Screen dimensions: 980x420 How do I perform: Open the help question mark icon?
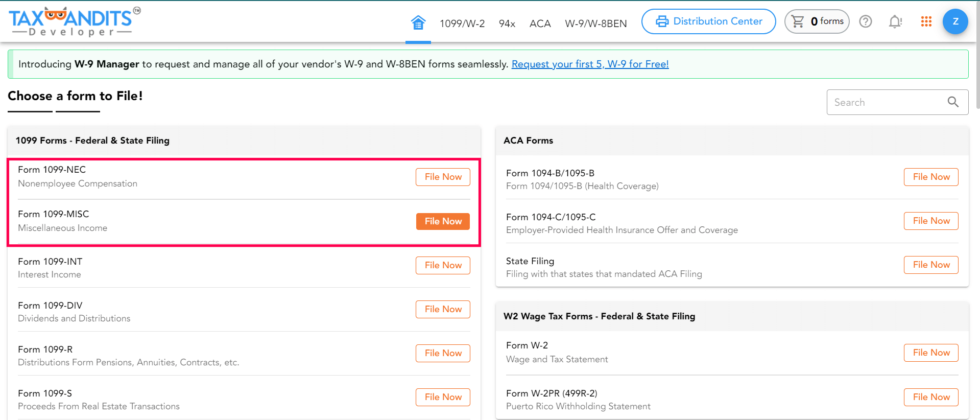[x=865, y=21]
